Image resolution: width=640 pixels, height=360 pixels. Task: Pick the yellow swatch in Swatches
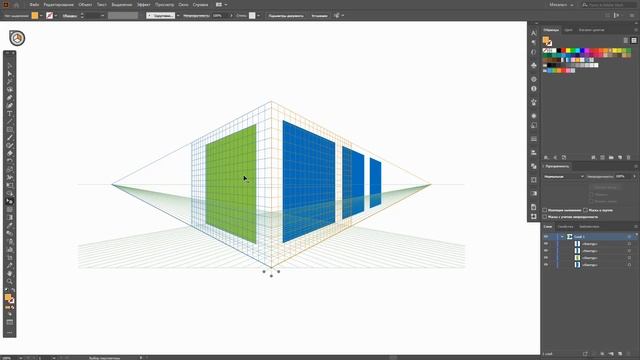click(x=568, y=51)
